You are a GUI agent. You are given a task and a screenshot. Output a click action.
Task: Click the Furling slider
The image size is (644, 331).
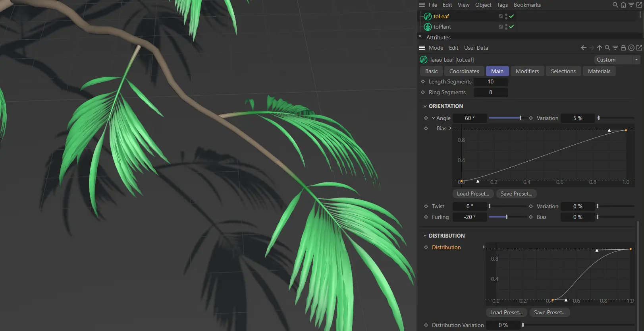(x=507, y=217)
